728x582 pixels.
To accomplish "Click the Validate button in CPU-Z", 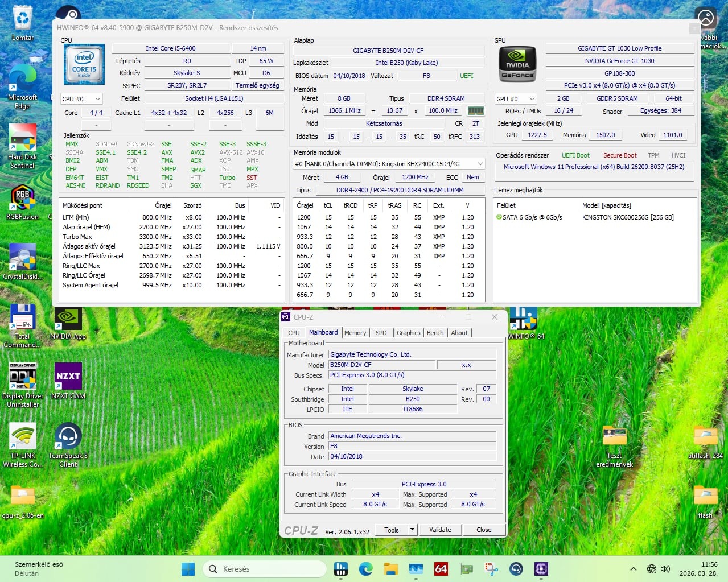I will click(x=440, y=530).
